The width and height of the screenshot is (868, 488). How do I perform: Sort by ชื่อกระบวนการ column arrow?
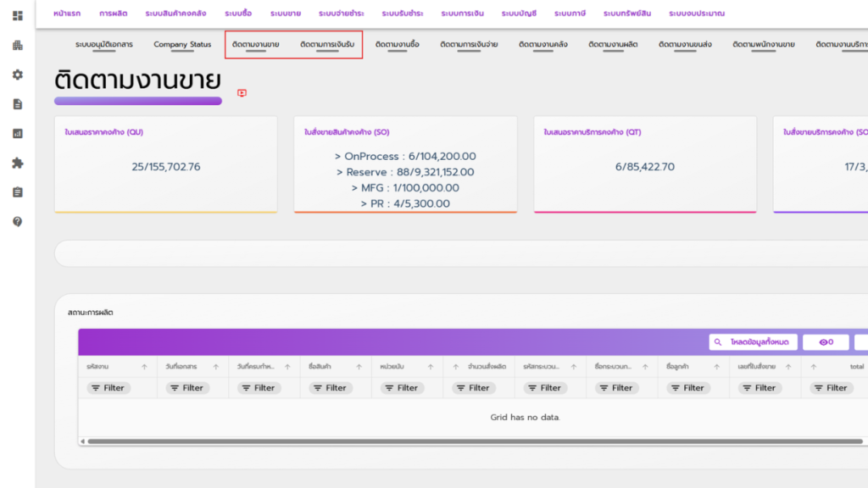[645, 367]
